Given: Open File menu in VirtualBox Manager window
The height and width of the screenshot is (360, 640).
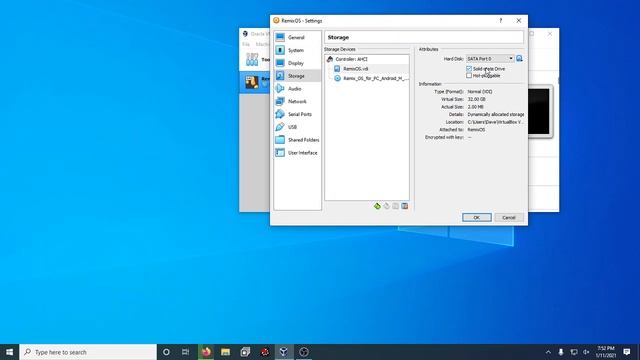Looking at the screenshot, I should pos(246,44).
